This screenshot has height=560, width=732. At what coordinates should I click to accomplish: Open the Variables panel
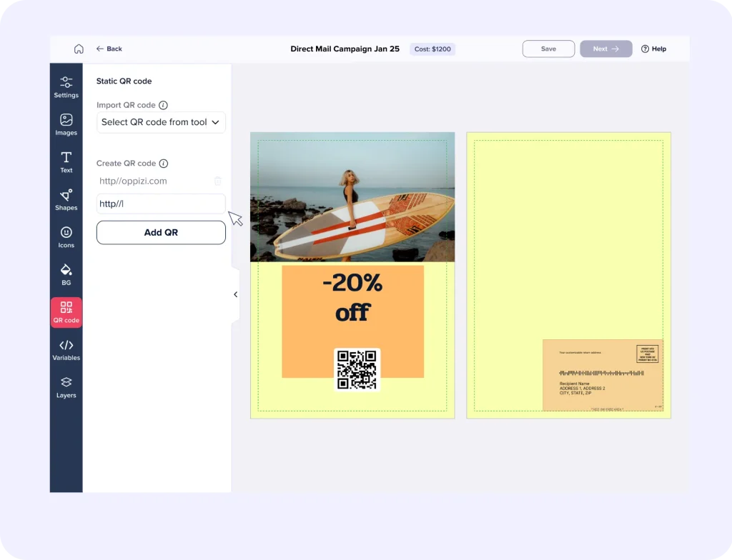(66, 350)
